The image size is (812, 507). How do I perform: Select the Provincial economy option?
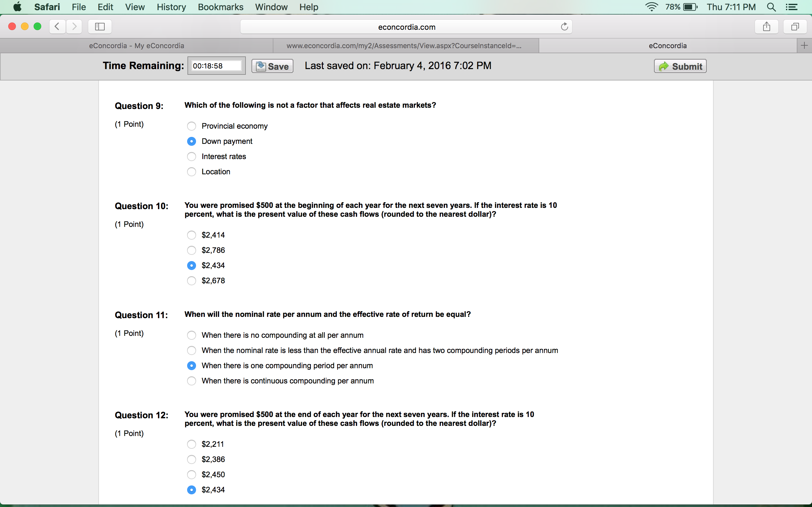click(191, 126)
